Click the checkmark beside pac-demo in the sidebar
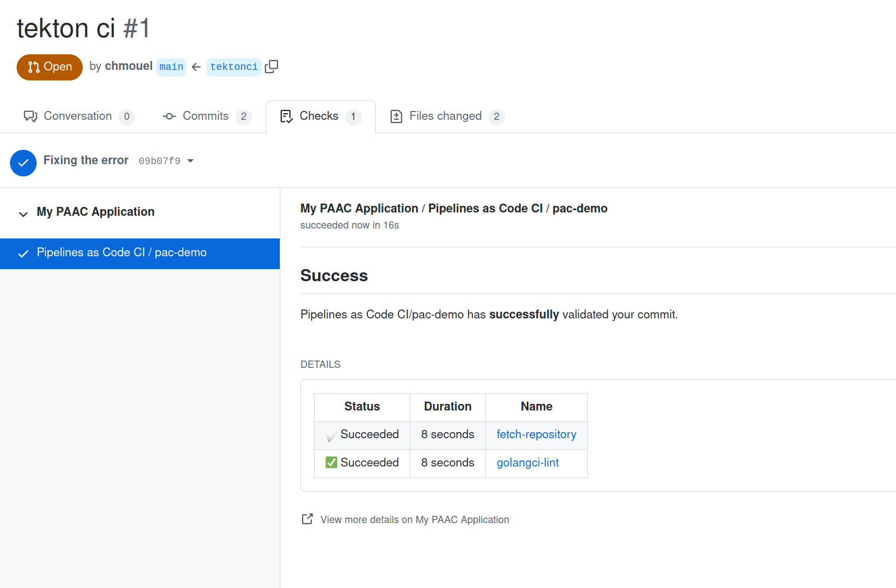 coord(23,254)
